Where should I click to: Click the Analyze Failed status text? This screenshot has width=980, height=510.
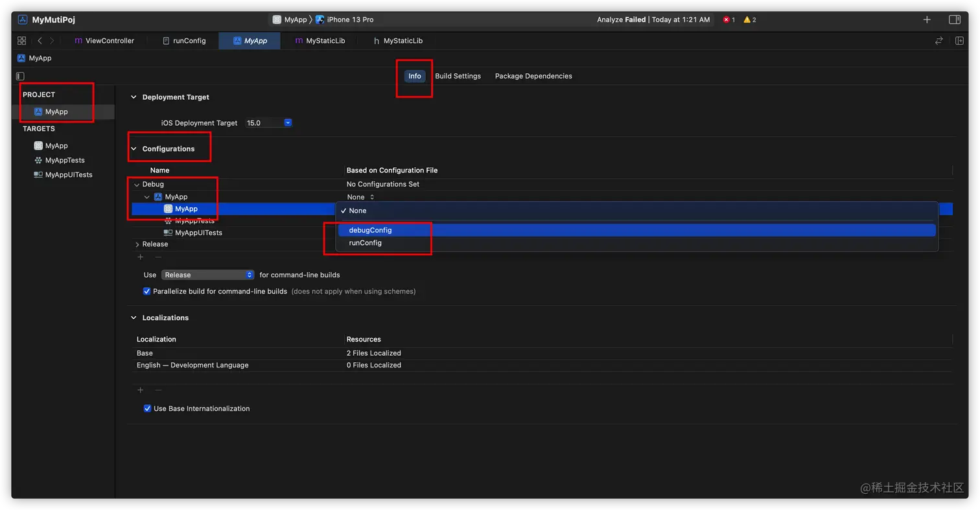621,19
